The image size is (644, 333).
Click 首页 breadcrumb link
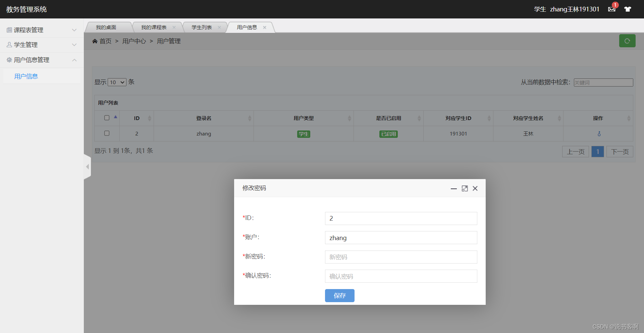105,41
